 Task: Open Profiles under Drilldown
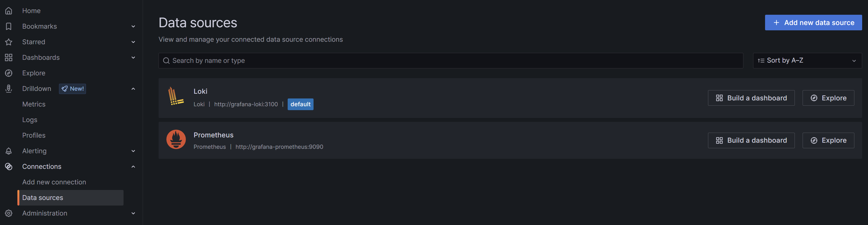[34, 135]
